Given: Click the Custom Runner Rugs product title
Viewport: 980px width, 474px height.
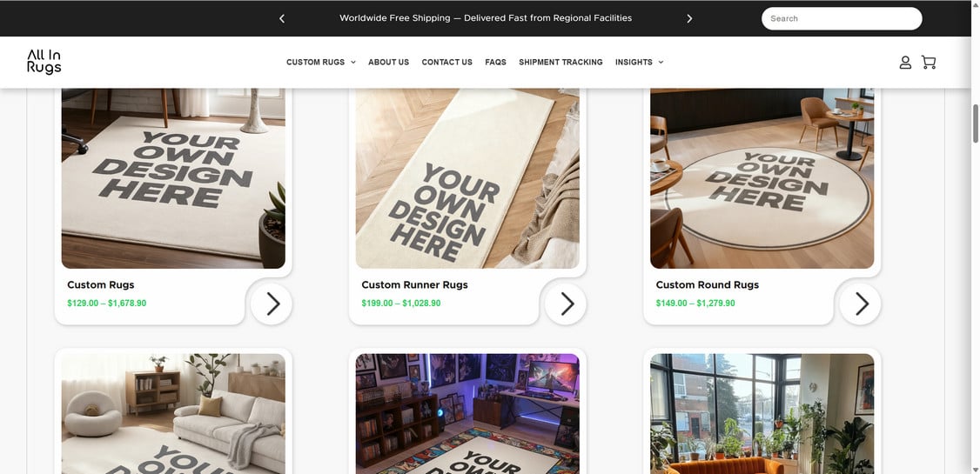Looking at the screenshot, I should [x=414, y=284].
